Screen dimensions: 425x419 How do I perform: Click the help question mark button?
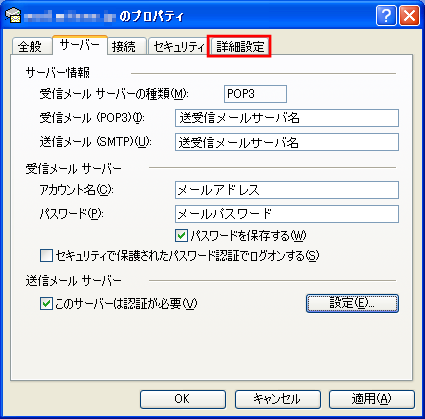(x=386, y=15)
